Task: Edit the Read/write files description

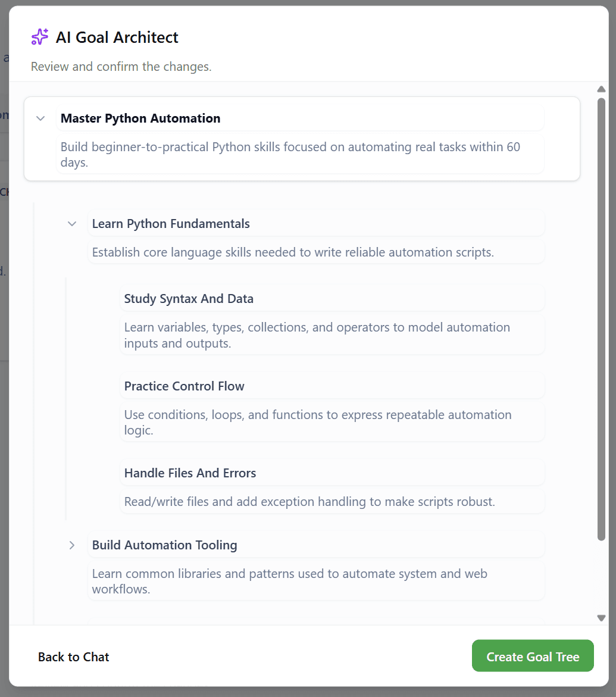Action: [332, 502]
